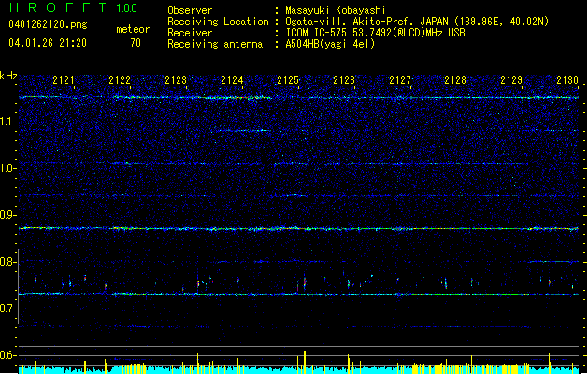Screen dimensions: 588x374
Task: Click the 'Receiving Location' label
Action: [218, 22]
